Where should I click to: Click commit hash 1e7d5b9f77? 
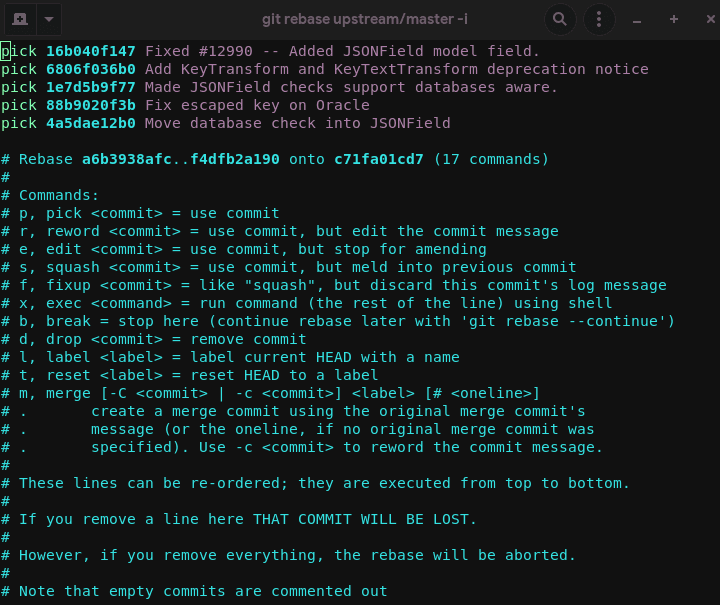point(91,87)
